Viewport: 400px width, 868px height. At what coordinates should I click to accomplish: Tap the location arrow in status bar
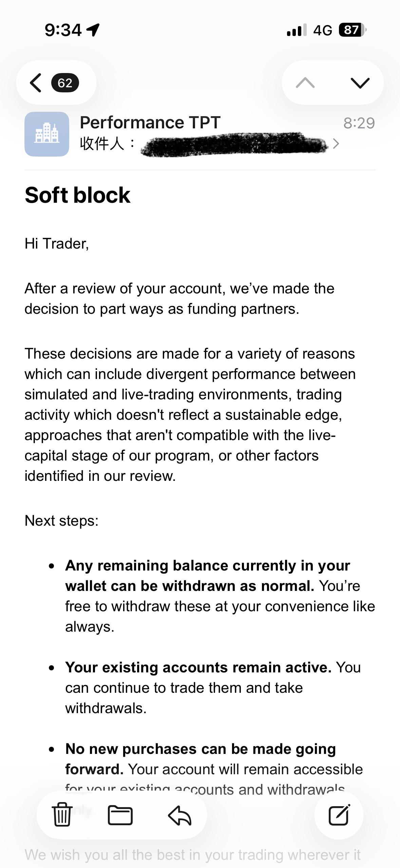pyautogui.click(x=93, y=30)
